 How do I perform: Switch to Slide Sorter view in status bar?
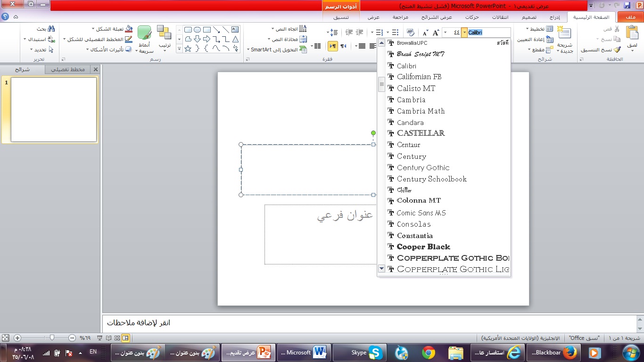coord(117,338)
